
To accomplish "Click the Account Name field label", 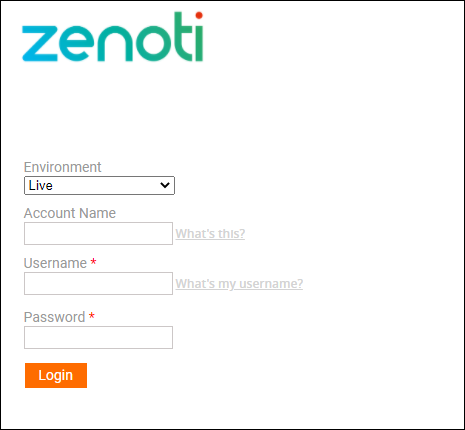I will pyautogui.click(x=70, y=213).
